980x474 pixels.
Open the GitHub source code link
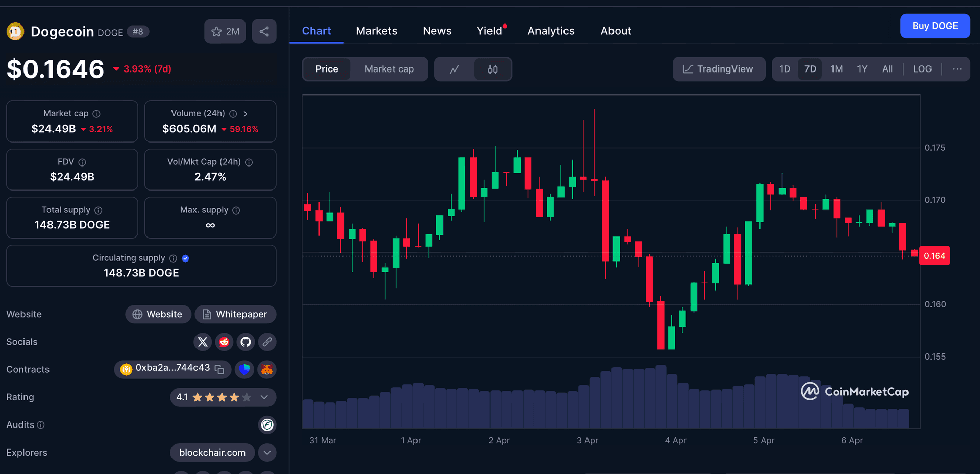tap(246, 342)
